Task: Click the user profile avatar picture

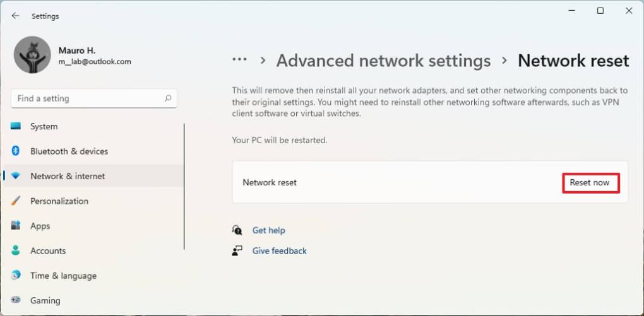Action: 32,54
